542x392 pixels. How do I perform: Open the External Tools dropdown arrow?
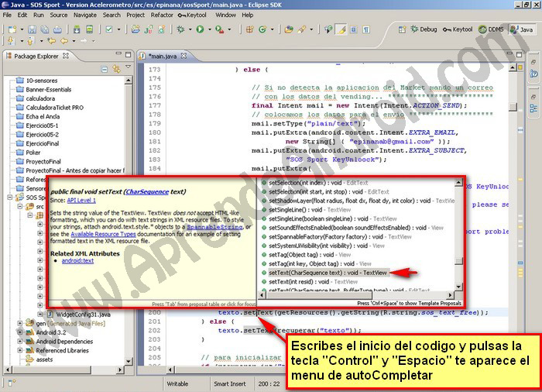(229, 29)
